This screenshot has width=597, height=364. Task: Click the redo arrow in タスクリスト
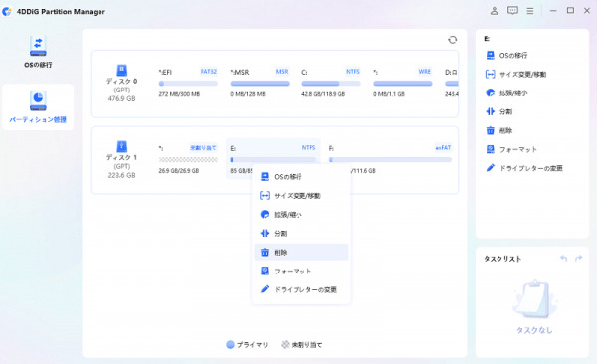pyautogui.click(x=579, y=259)
